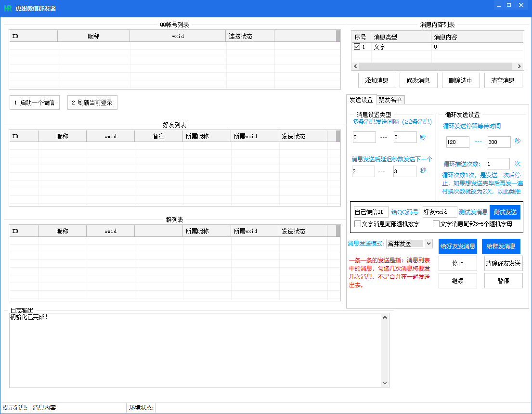532x414 pixels.
Task: Click loop wait time field showing 120
Action: click(458, 142)
